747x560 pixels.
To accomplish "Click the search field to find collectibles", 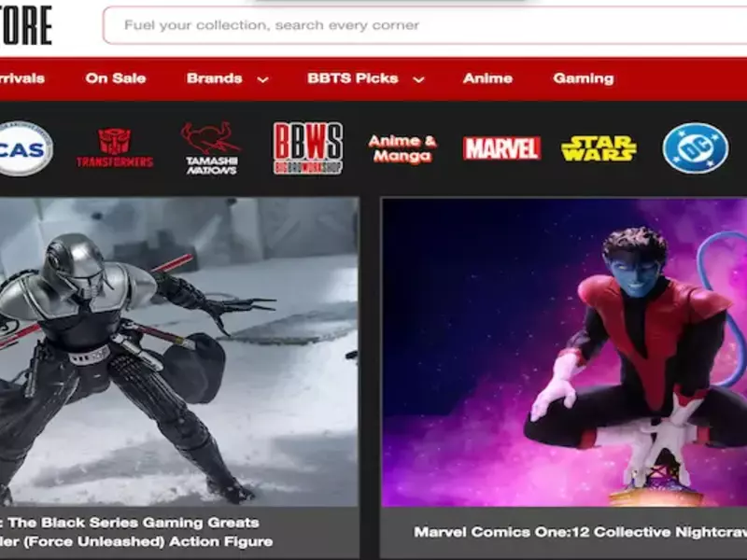I will (x=420, y=25).
